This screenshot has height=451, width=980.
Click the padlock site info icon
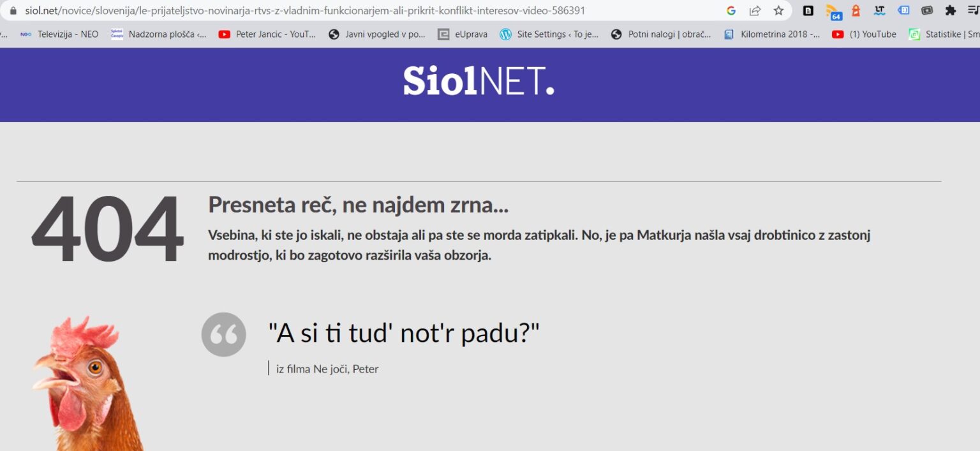(13, 11)
